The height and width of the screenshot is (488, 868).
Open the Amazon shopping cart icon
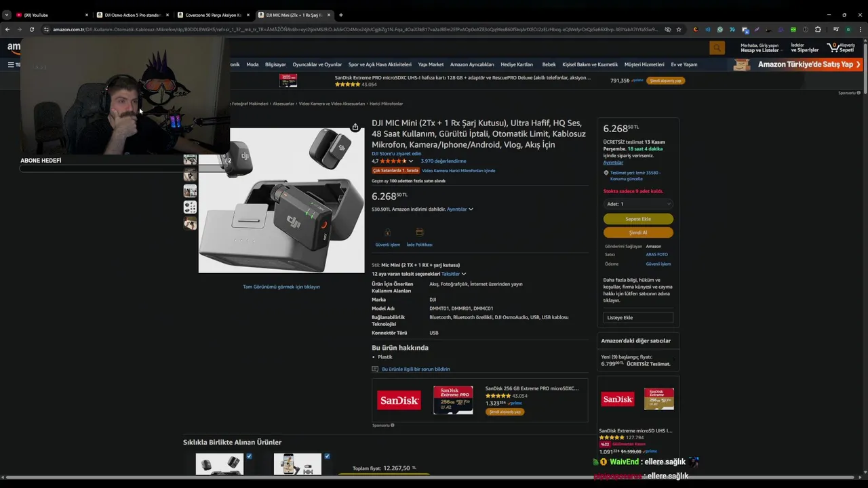[841, 47]
